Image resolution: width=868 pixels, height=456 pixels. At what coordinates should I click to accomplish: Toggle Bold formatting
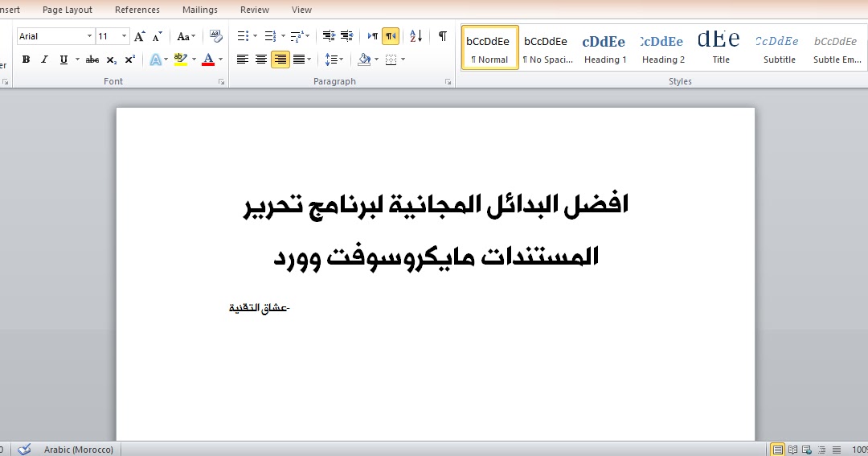(26, 60)
